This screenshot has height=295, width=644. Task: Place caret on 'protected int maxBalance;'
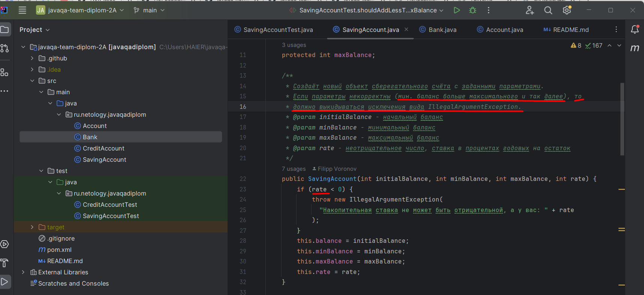point(328,55)
